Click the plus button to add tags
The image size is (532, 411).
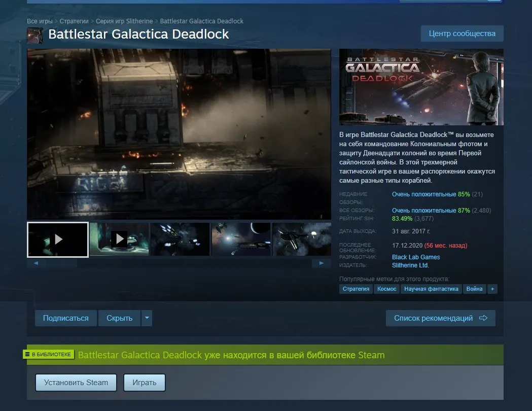492,289
